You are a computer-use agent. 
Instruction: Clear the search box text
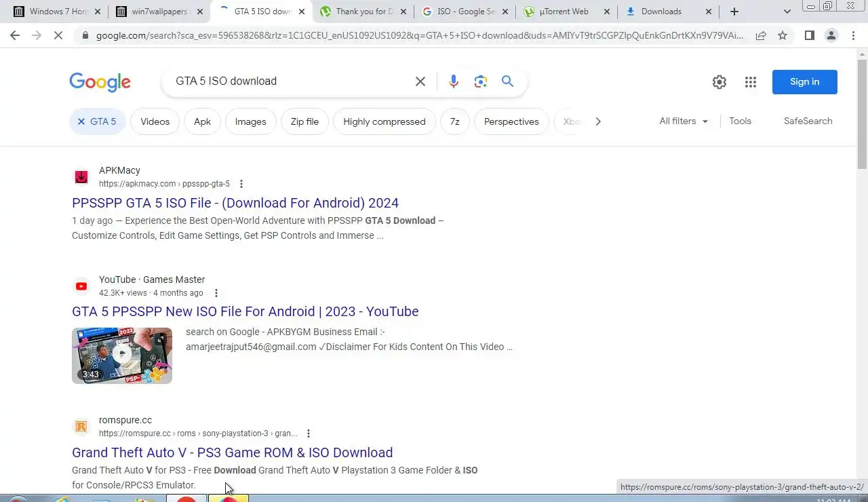pyautogui.click(x=420, y=81)
